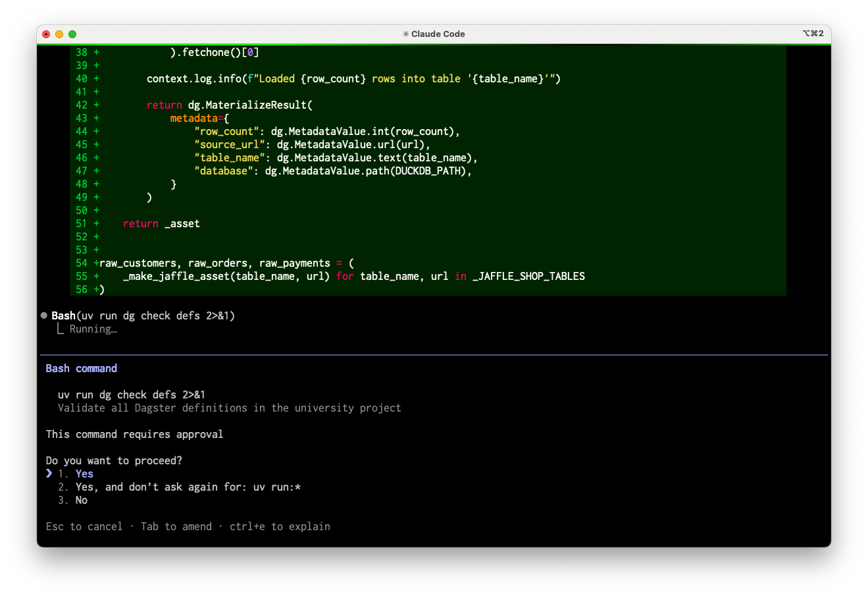Click the ❯ selection arrow beside Yes
The height and width of the screenshot is (596, 868).
click(49, 474)
